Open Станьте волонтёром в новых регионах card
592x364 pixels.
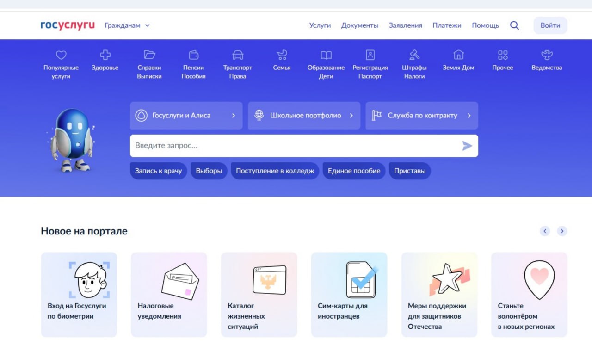[529, 295]
